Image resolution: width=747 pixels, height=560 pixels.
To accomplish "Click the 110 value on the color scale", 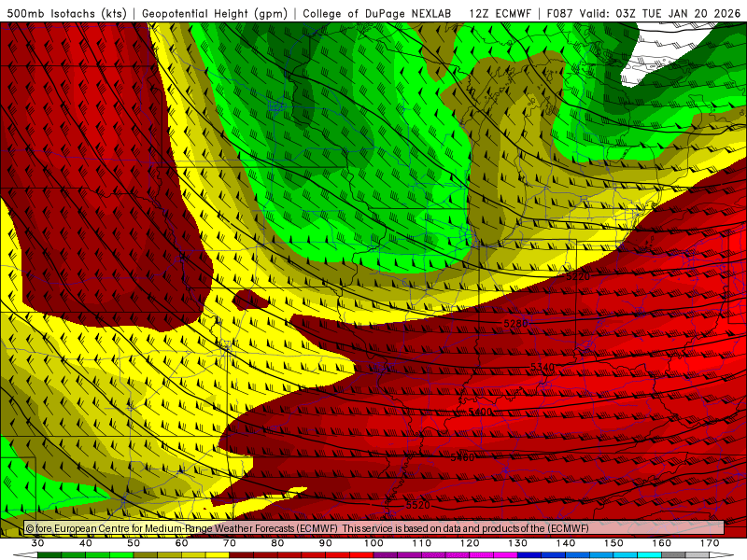I will click(x=422, y=543).
